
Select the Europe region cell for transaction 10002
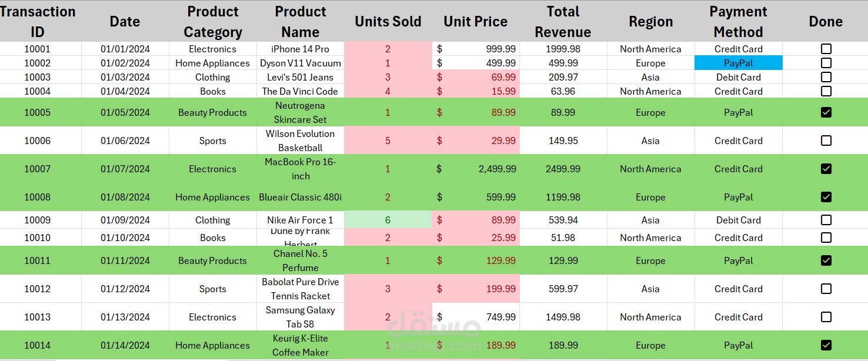coord(650,63)
